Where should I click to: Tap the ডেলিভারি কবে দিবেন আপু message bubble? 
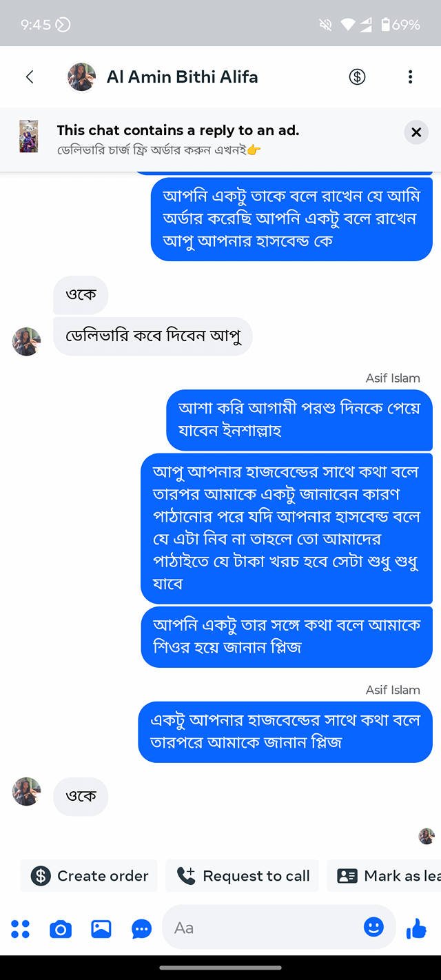153,337
